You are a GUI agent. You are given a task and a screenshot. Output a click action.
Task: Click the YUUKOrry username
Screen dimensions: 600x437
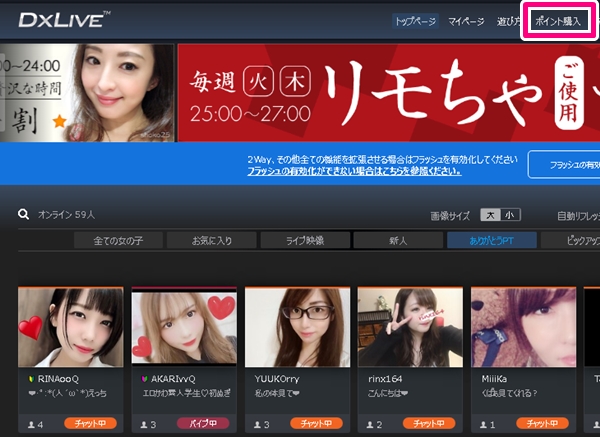[277, 379]
